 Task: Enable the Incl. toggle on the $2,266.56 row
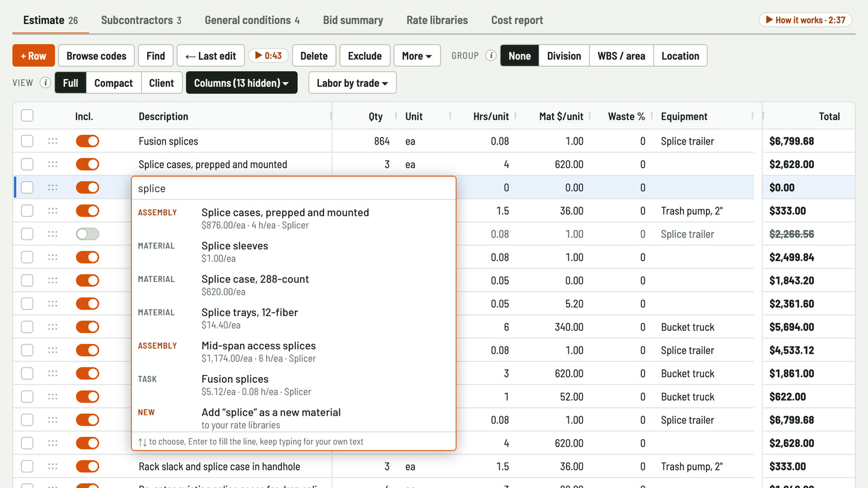87,234
